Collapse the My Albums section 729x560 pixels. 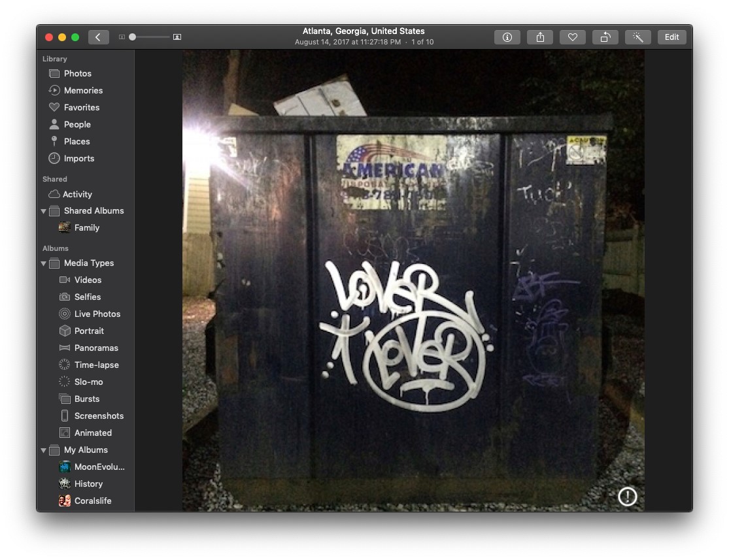click(44, 450)
